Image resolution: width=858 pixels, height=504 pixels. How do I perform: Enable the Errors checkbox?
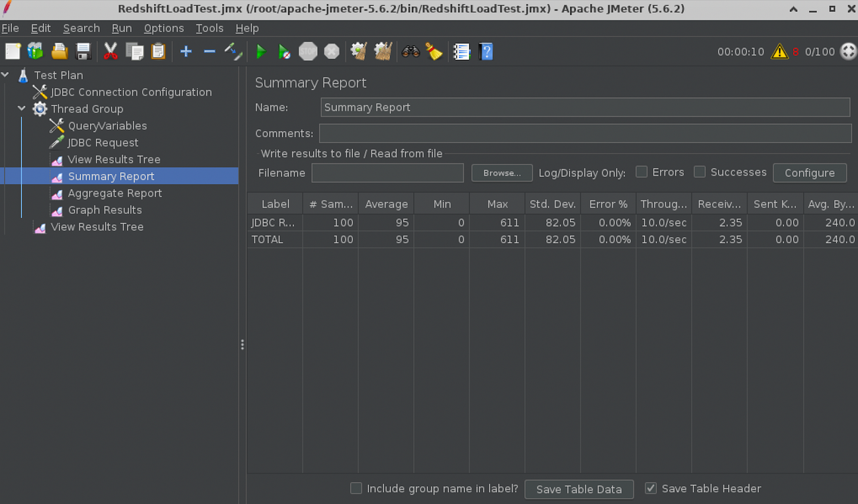(x=642, y=172)
